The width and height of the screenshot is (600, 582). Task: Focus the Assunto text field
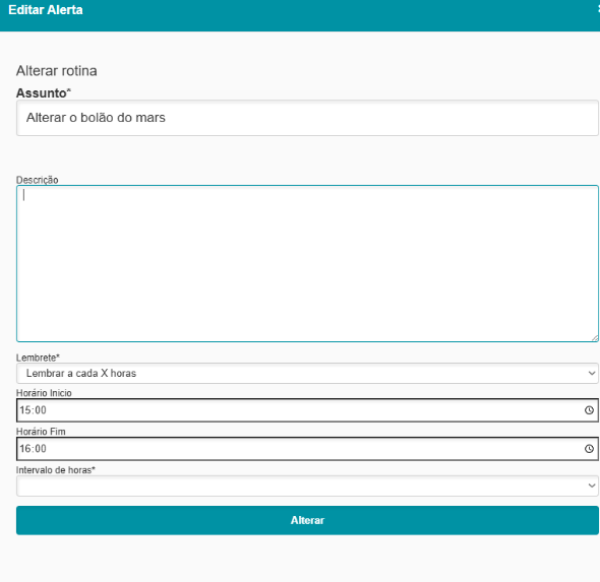pos(307,117)
